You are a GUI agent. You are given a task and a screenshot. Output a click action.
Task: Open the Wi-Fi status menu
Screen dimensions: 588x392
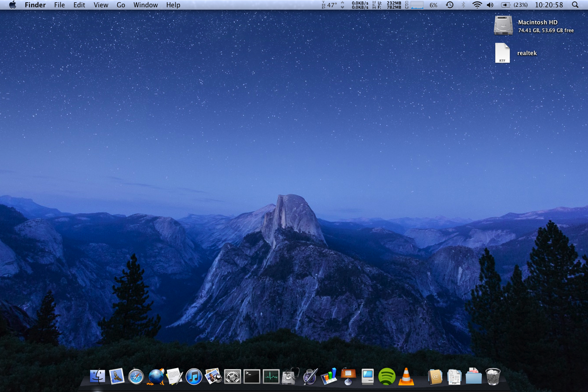click(x=477, y=5)
